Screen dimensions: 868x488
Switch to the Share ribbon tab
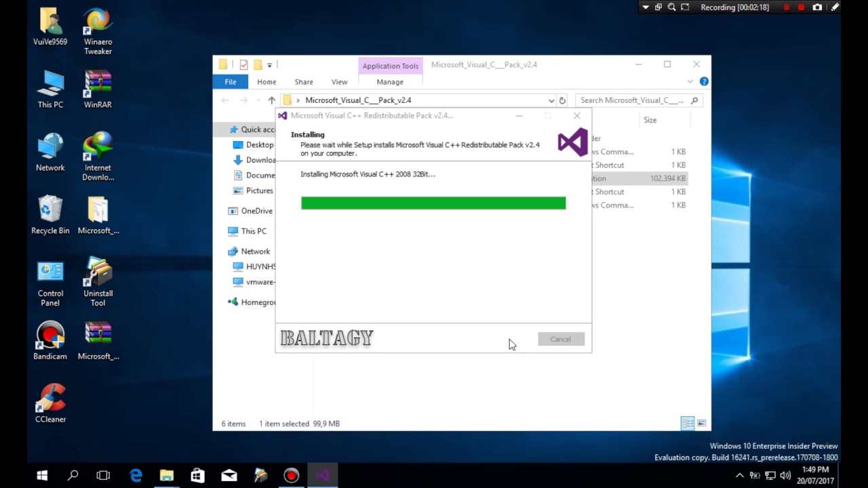[304, 82]
